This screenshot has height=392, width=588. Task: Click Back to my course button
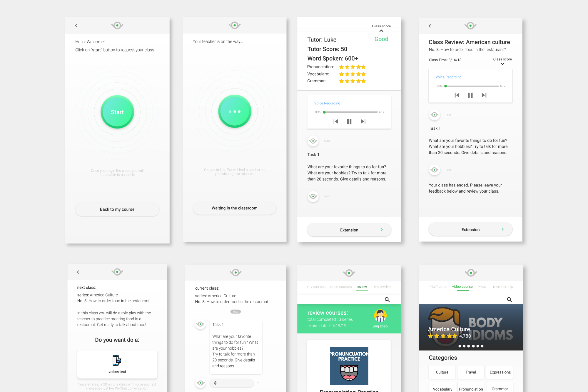click(x=117, y=209)
